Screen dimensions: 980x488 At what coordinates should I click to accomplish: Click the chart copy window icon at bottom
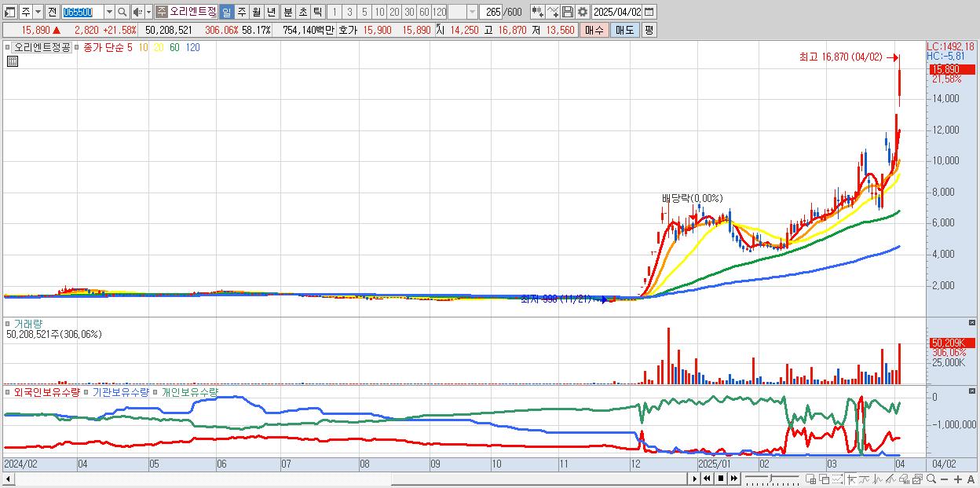(917, 479)
